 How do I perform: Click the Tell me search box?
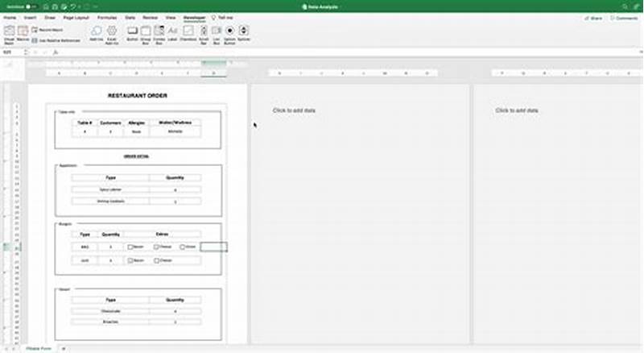point(223,18)
